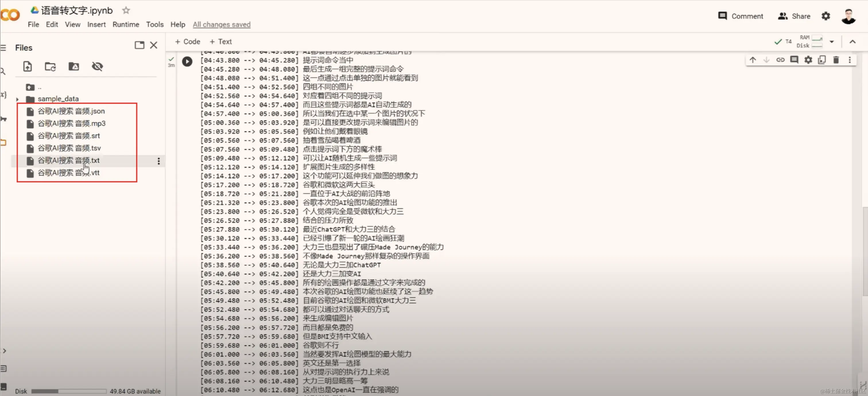This screenshot has height=396, width=868.
Task: Open command palette icon in left bar
Action: click(3, 368)
